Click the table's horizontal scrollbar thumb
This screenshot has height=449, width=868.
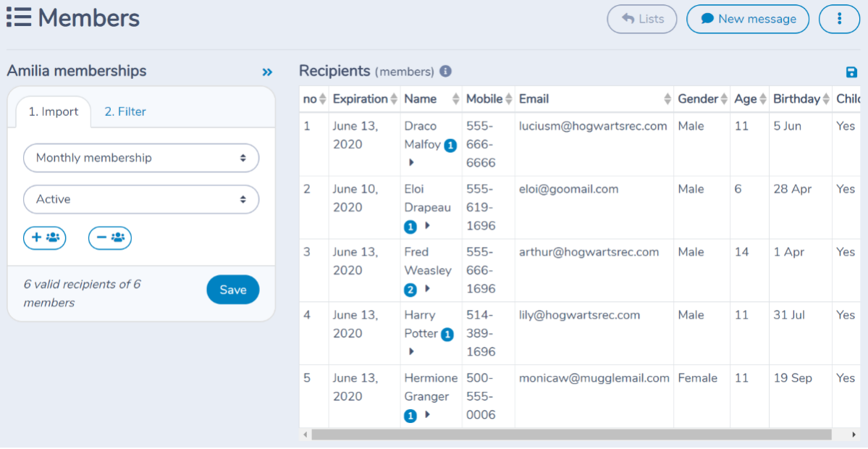571,435
